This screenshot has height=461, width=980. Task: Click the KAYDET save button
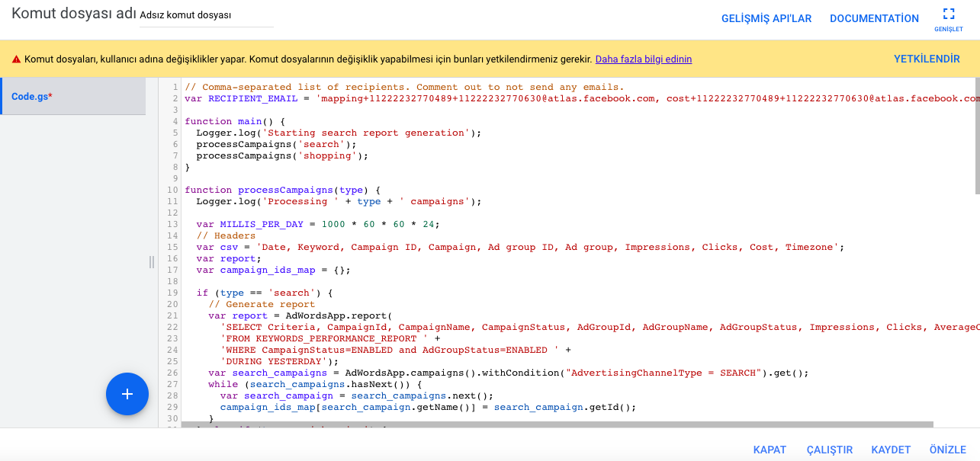[892, 450]
